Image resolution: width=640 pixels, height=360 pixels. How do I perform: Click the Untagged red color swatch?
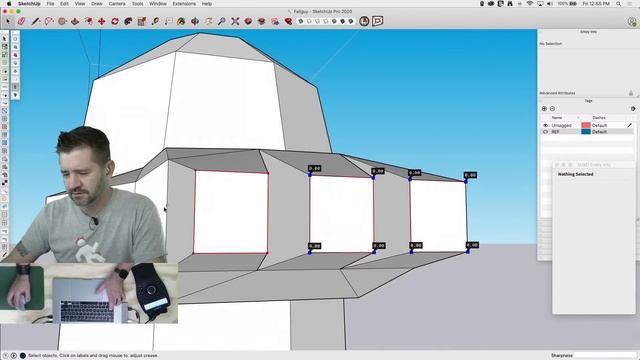click(586, 125)
